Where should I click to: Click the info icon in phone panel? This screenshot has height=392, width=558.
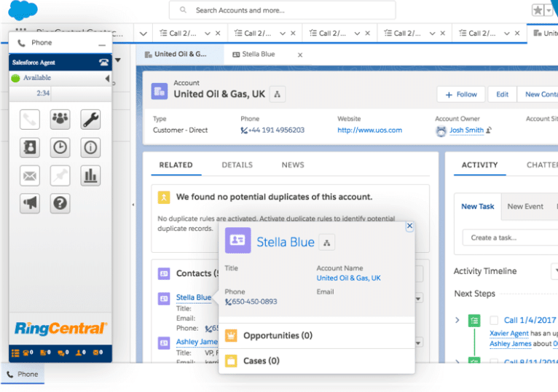(x=90, y=147)
